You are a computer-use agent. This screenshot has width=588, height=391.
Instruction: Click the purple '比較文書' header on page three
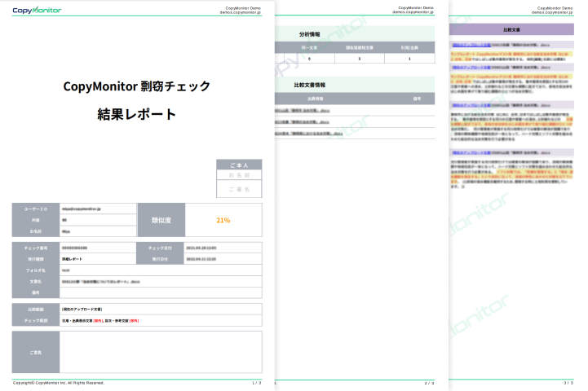pos(511,29)
